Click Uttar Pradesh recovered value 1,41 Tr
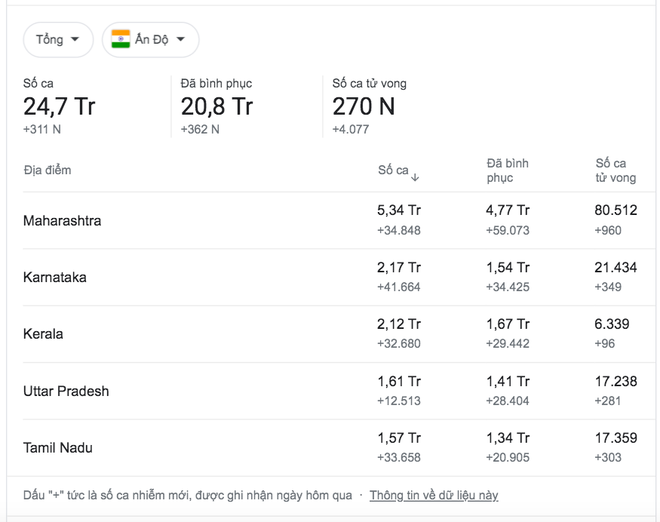Screen dimensions: 660x522 pos(508,381)
